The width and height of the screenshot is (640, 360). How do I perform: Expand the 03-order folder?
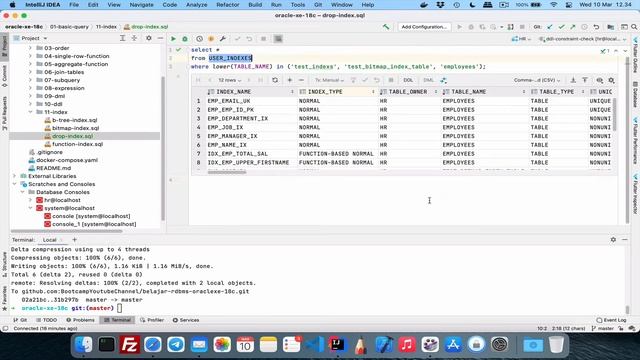30,48
